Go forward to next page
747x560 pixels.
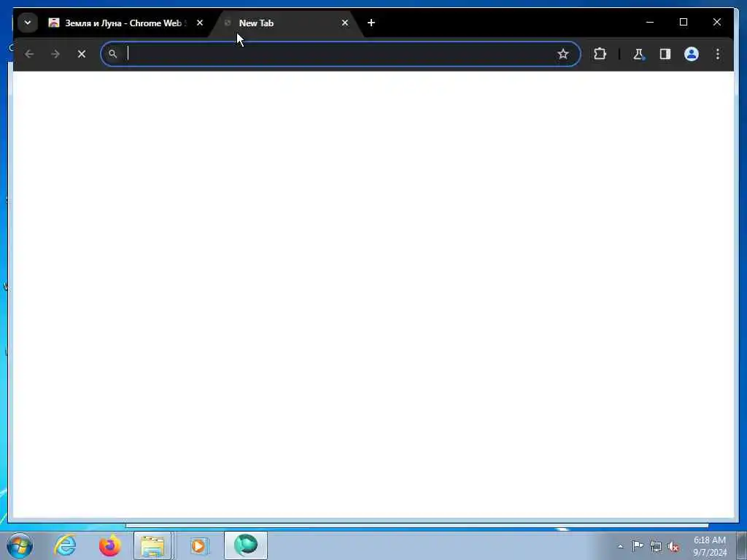[x=55, y=54]
